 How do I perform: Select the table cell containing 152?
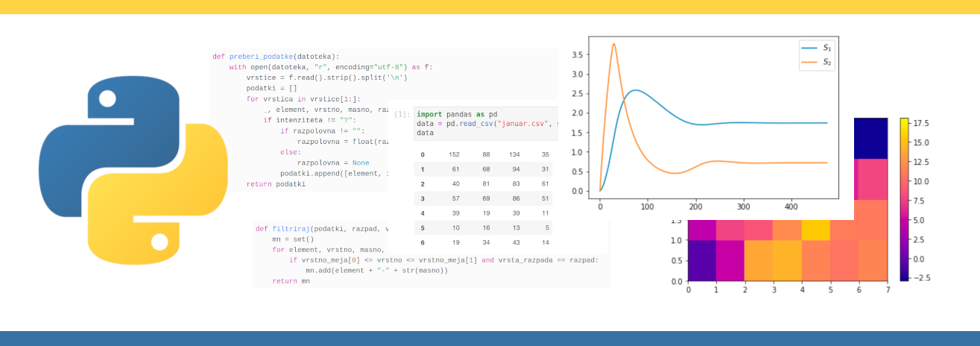[454, 154]
